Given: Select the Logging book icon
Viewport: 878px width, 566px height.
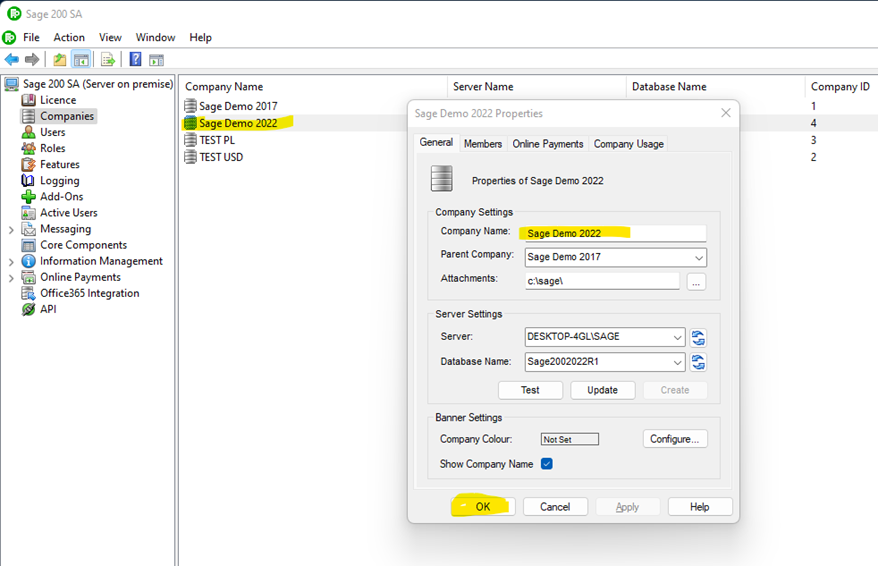Looking at the screenshot, I should point(28,180).
